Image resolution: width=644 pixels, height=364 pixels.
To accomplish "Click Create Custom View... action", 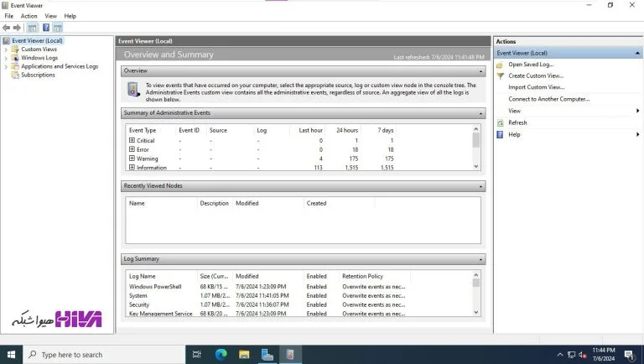I will coord(536,75).
